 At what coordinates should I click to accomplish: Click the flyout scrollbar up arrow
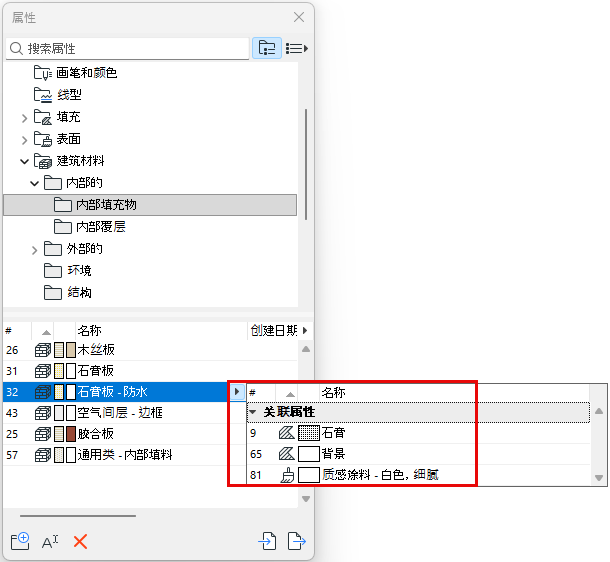point(599,411)
